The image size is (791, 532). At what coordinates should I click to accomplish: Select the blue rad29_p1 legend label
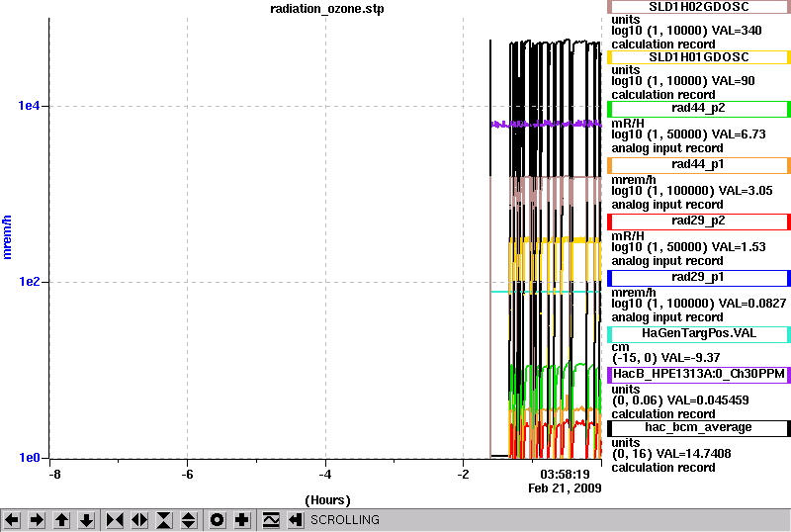pyautogui.click(x=699, y=278)
